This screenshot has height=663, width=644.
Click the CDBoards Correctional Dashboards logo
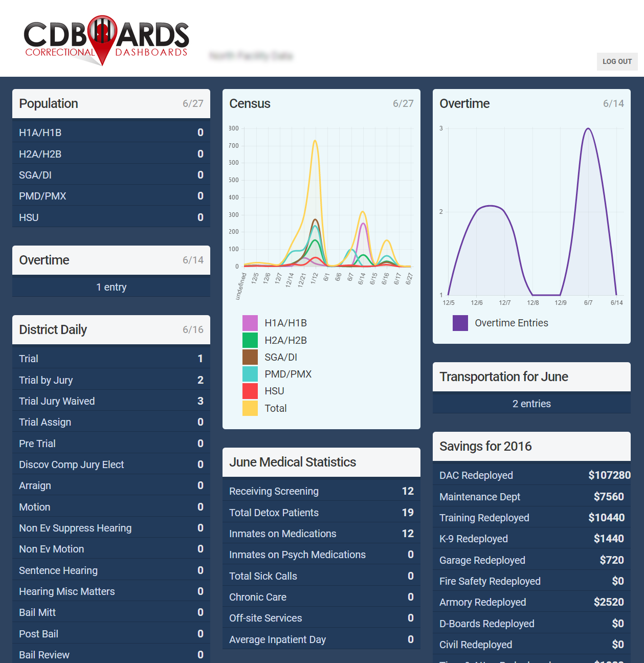click(x=106, y=40)
